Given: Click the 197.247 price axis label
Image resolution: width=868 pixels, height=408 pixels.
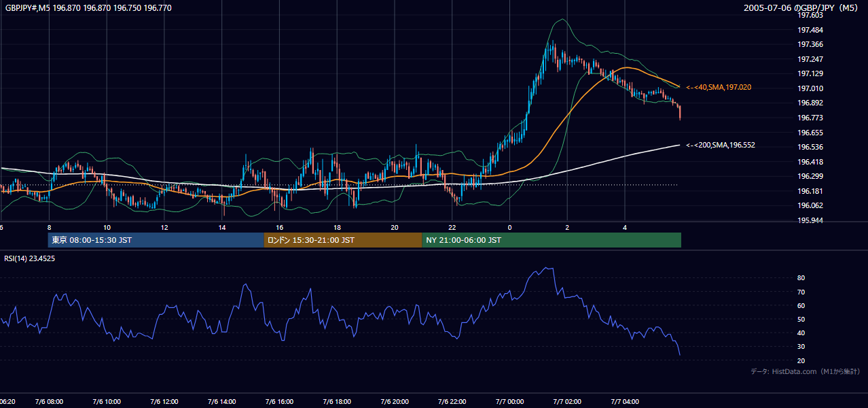Looking at the screenshot, I should point(810,59).
